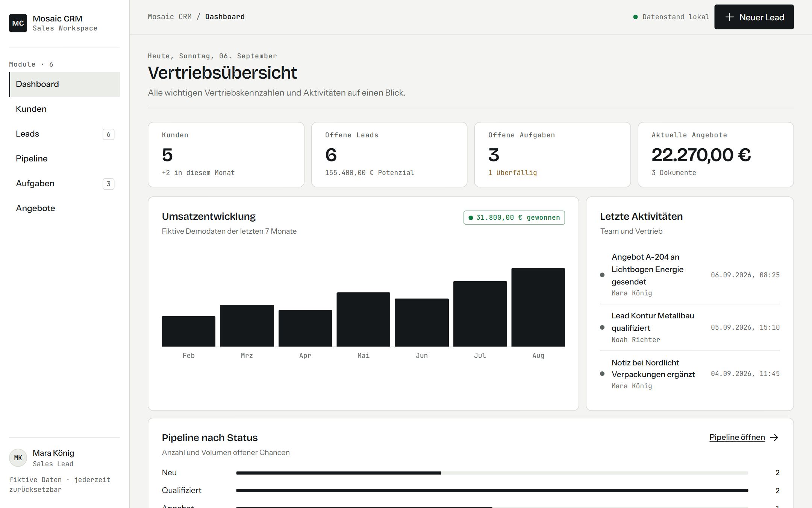Click the 1 überfällig warning text
Screen dimensions: 812x508
tap(512, 173)
